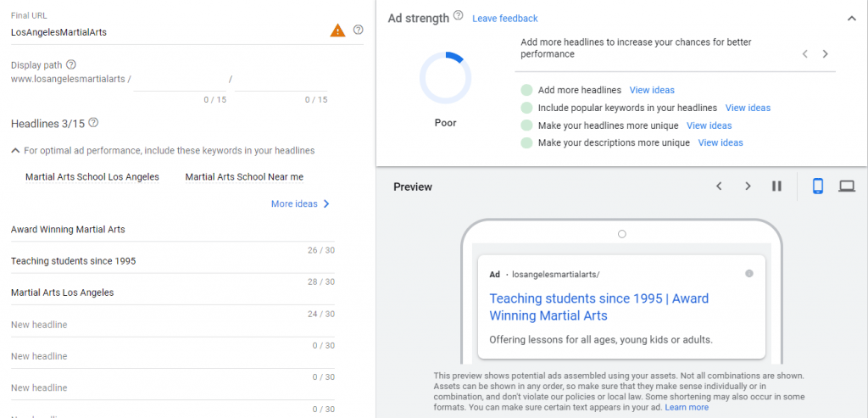Click the info icon on the ad card
868x418 pixels.
(749, 274)
